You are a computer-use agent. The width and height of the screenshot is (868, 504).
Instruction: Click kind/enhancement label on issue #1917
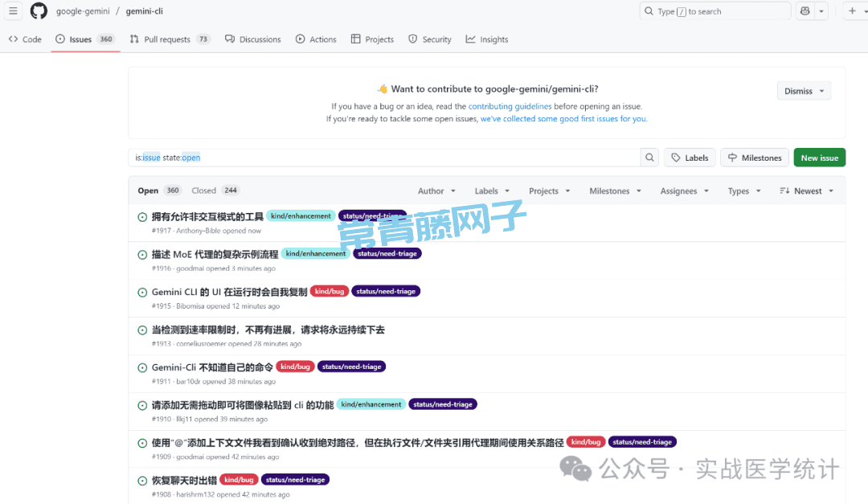point(301,216)
